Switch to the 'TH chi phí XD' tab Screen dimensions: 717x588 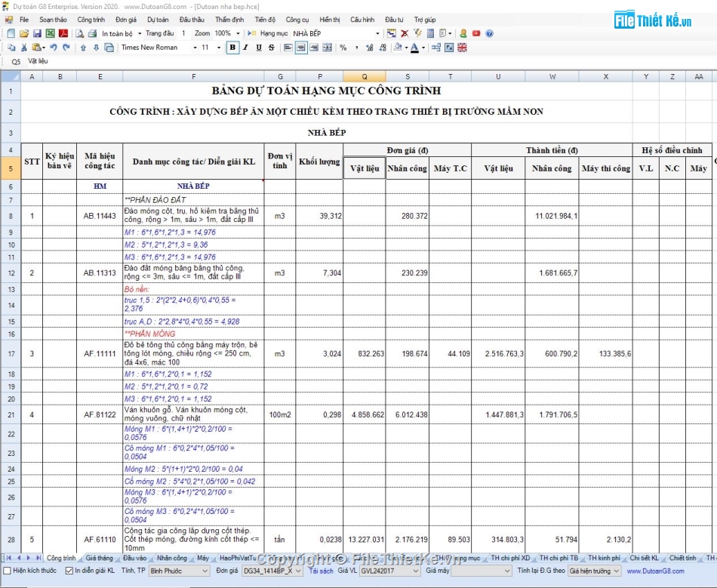click(510, 558)
